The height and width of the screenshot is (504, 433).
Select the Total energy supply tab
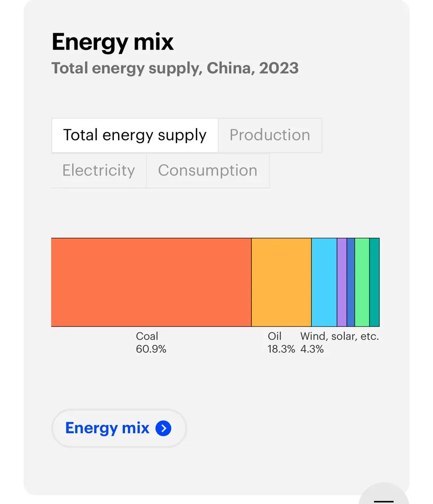click(135, 135)
